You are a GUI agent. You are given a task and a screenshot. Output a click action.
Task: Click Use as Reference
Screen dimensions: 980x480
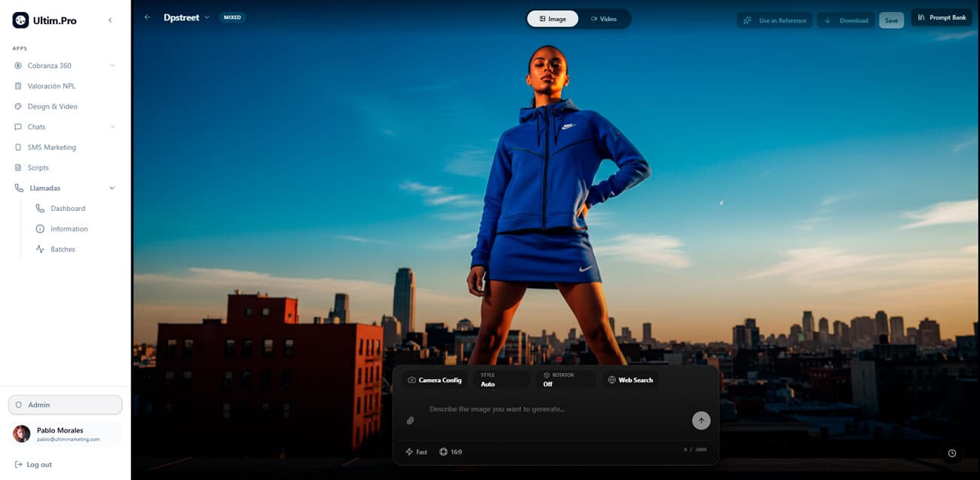click(774, 20)
